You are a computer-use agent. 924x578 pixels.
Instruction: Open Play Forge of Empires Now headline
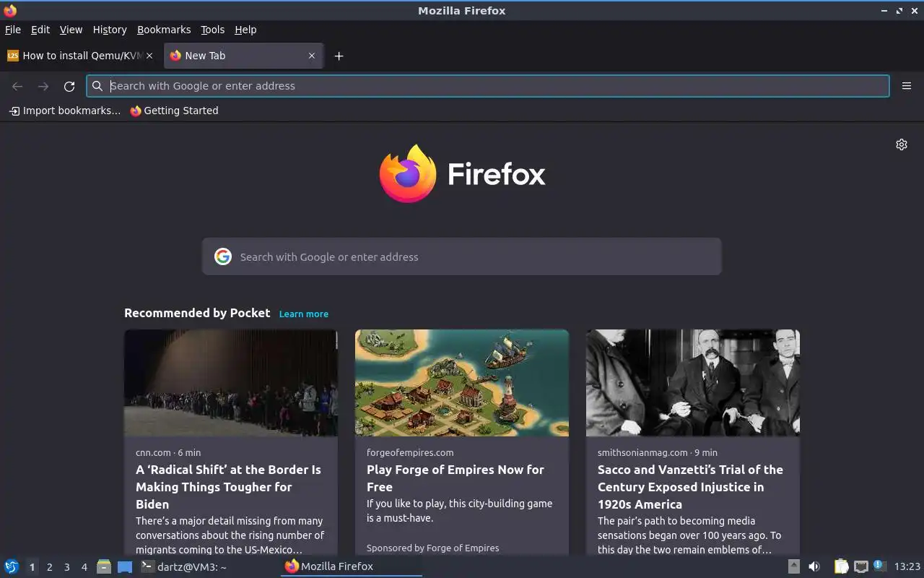(456, 478)
